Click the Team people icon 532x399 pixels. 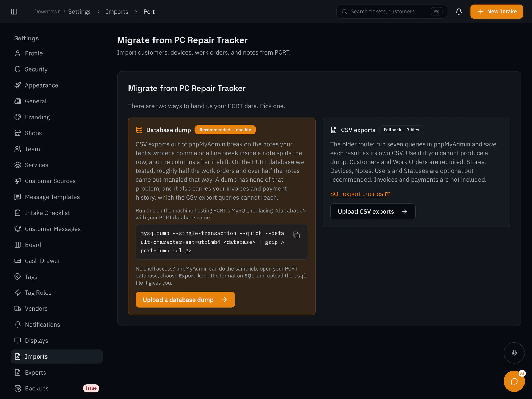coord(18,149)
